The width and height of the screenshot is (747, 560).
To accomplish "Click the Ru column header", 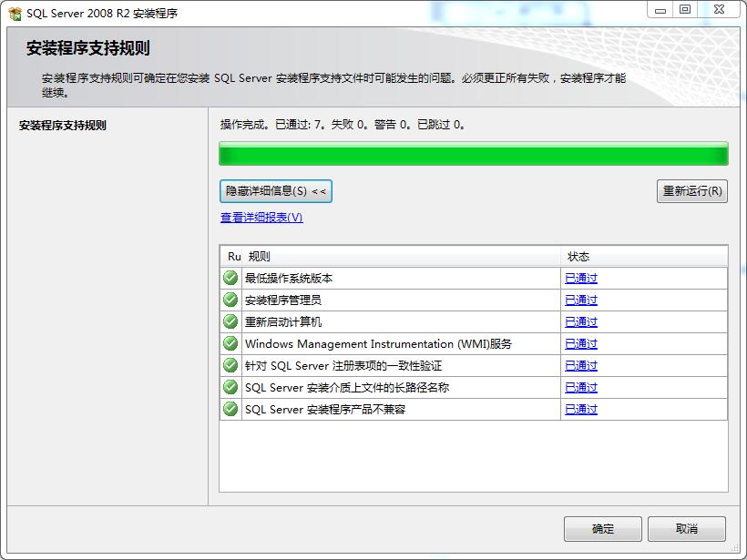I will pos(232,257).
